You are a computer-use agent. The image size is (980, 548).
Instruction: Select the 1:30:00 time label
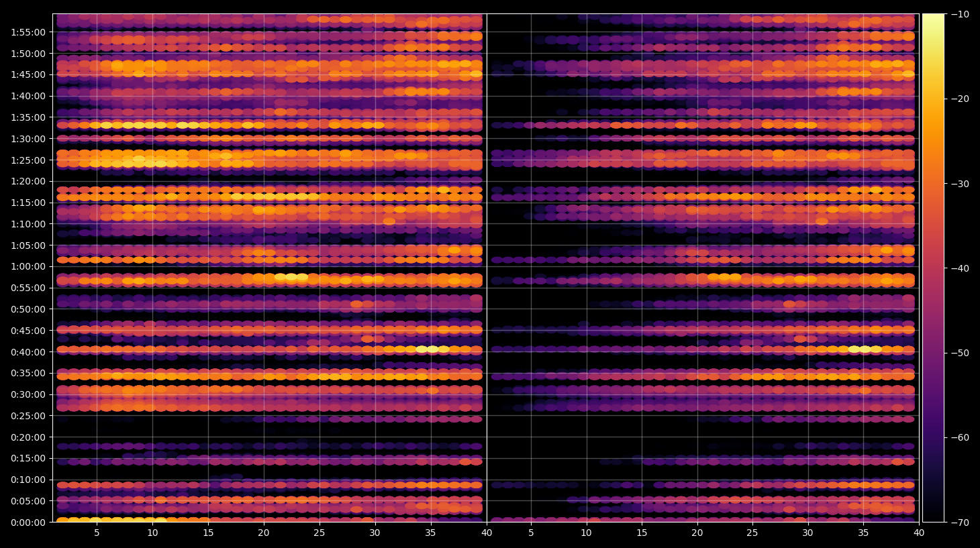click(28, 139)
